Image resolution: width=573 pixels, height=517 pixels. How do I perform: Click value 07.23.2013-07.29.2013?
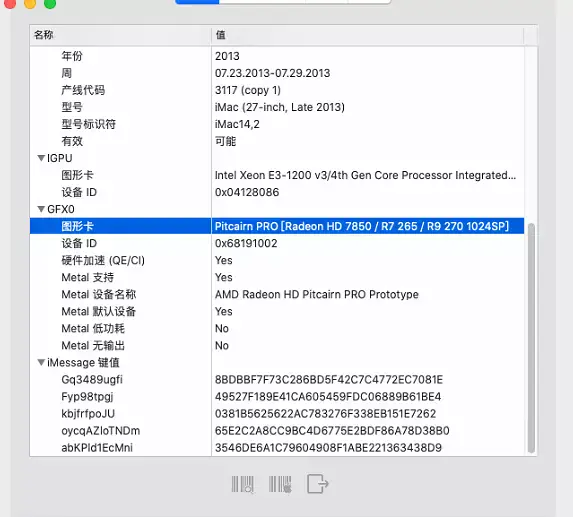[x=273, y=73]
